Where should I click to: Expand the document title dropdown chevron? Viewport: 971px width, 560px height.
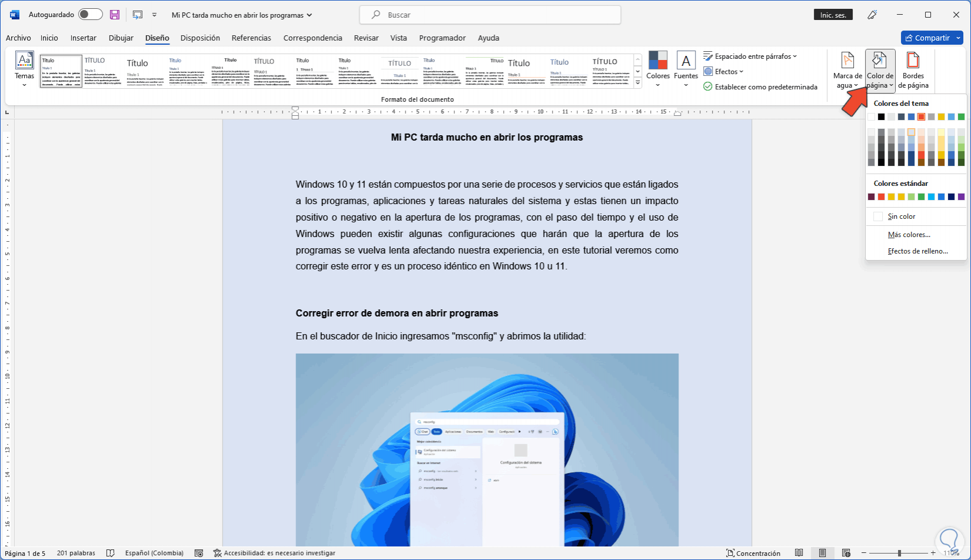coord(310,15)
